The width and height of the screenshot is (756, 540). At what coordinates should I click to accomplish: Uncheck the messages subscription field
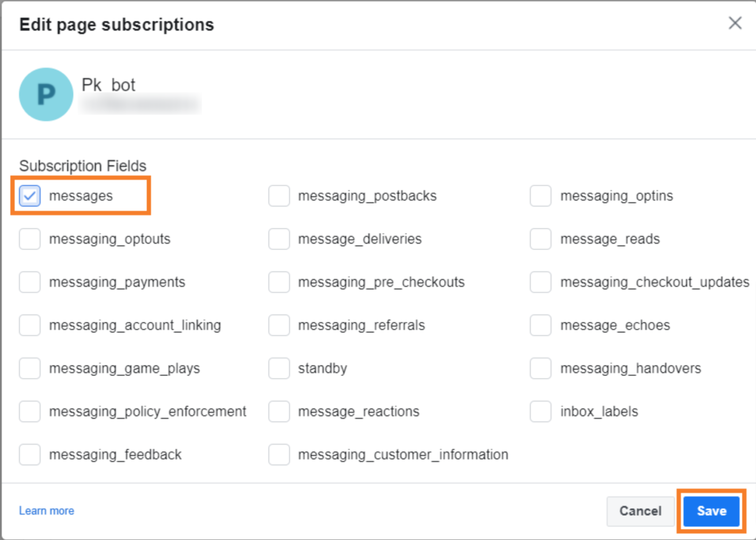tap(30, 196)
